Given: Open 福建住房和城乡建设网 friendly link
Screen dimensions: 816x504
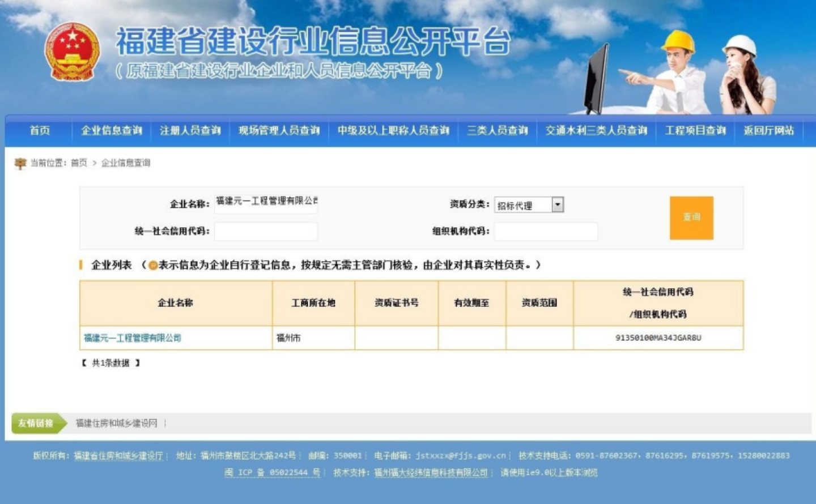Looking at the screenshot, I should coord(117,423).
